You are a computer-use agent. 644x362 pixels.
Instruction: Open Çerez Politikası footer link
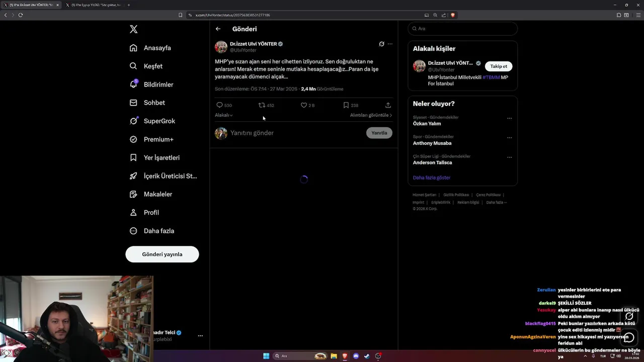488,195
